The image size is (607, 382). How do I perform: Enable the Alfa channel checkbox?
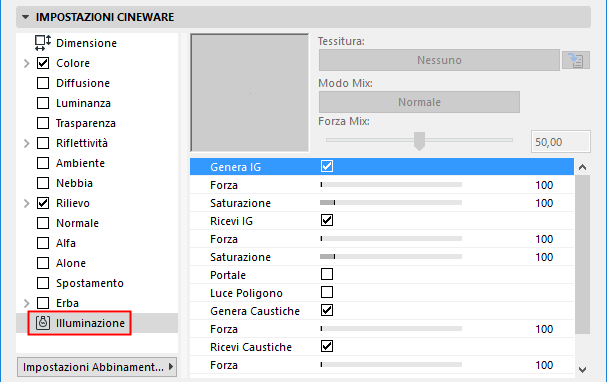click(x=43, y=243)
